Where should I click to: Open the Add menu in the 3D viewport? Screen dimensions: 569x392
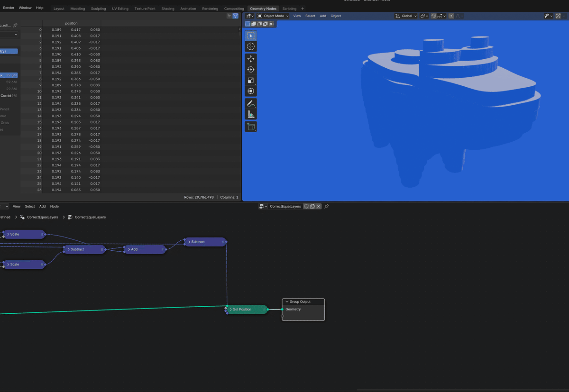[323, 16]
